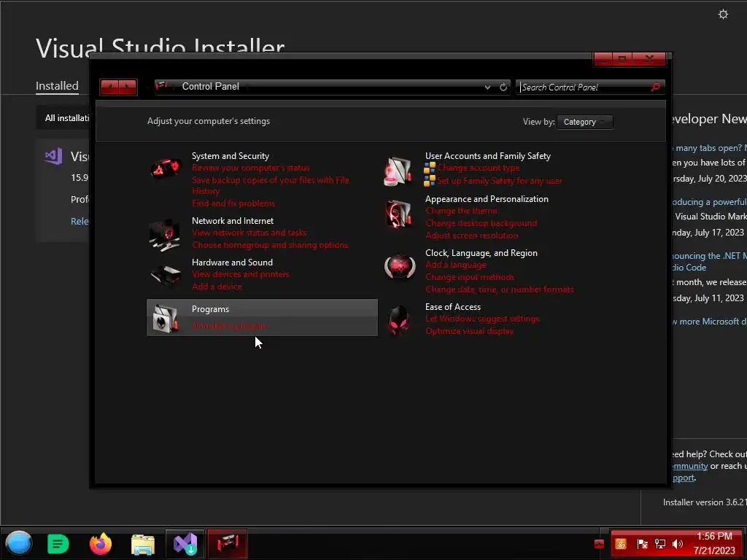This screenshot has height=560, width=747.
Task: Open Network and Internet heading
Action: pos(233,220)
